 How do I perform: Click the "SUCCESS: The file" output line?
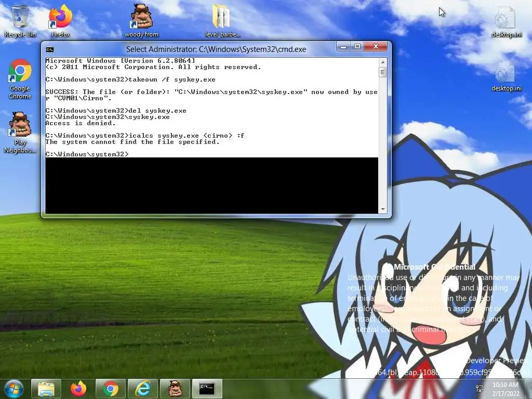(x=211, y=95)
